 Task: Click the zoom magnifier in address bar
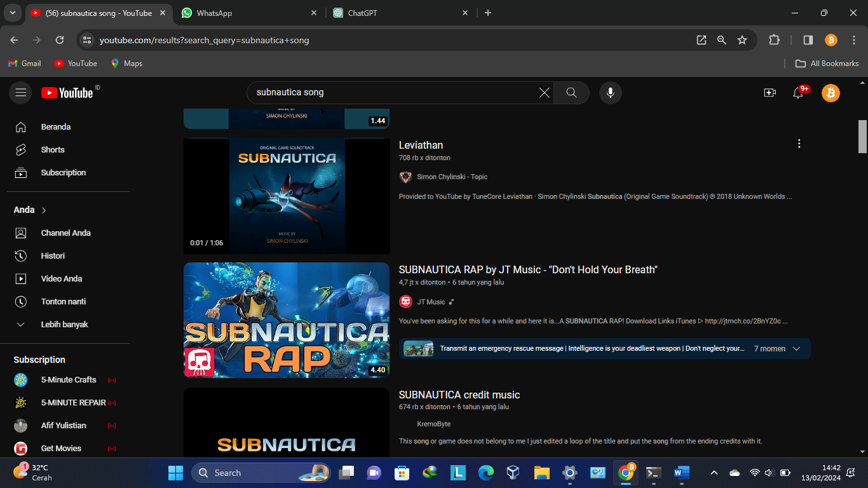(x=722, y=40)
